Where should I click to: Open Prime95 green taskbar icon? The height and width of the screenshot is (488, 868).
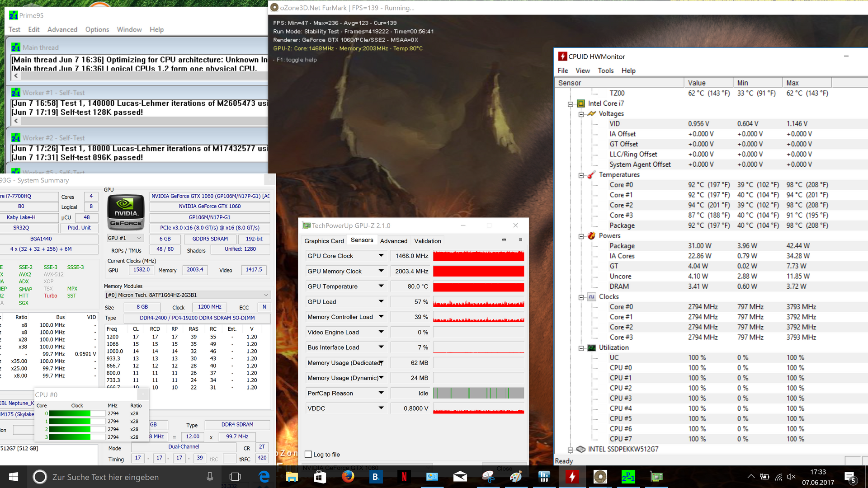(x=628, y=477)
